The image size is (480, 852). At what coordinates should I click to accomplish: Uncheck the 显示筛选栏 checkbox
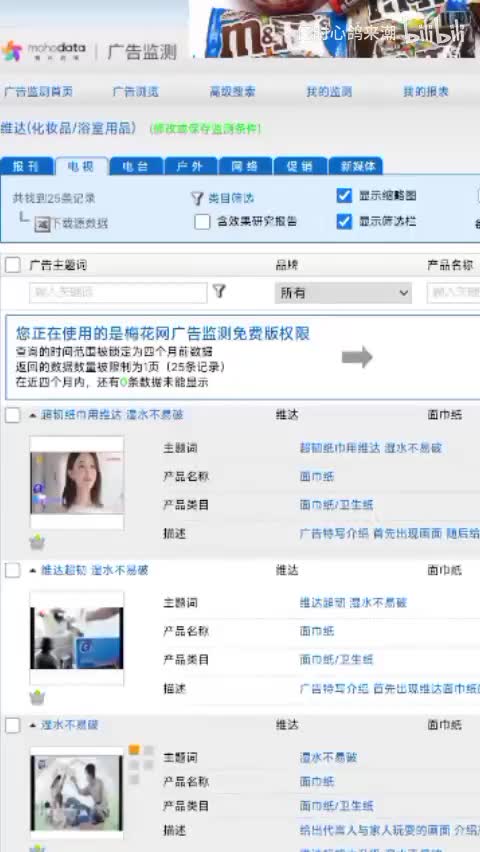[344, 221]
